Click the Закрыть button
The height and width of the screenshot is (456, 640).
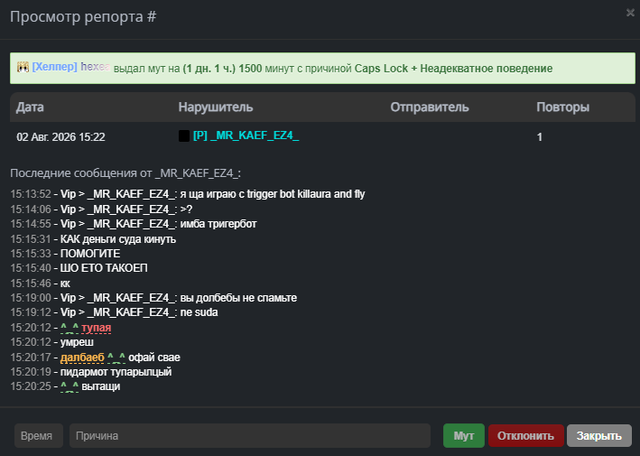click(599, 436)
